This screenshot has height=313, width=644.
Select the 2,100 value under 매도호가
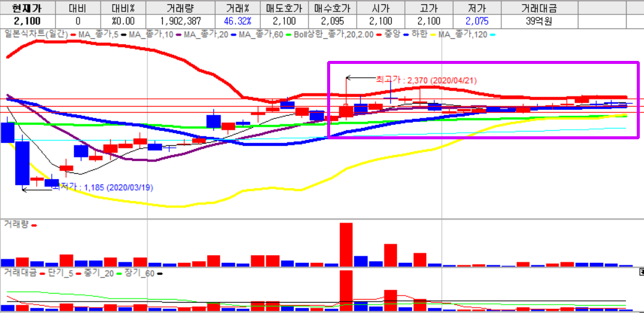(283, 21)
